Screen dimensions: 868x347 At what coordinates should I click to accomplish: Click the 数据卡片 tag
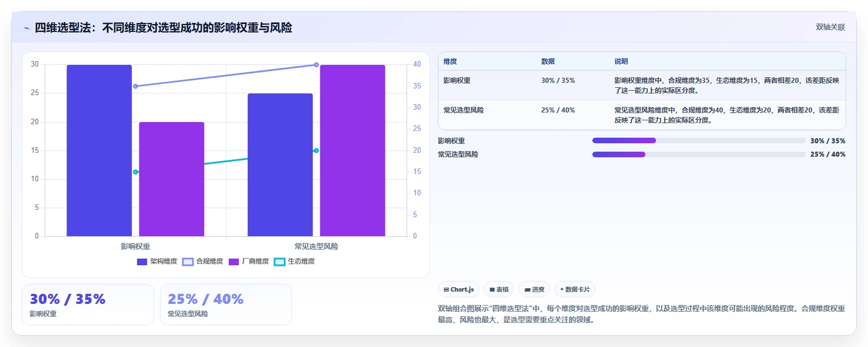(x=574, y=289)
